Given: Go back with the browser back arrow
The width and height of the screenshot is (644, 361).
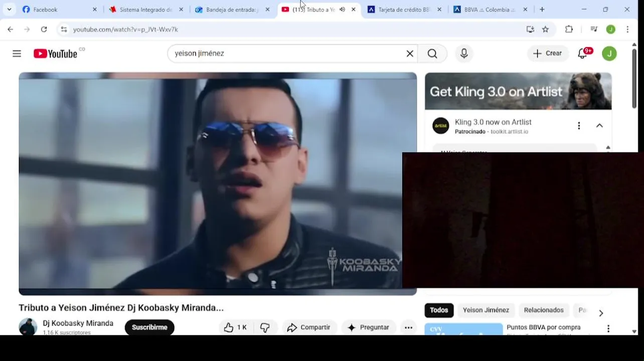Looking at the screenshot, I should (x=11, y=30).
